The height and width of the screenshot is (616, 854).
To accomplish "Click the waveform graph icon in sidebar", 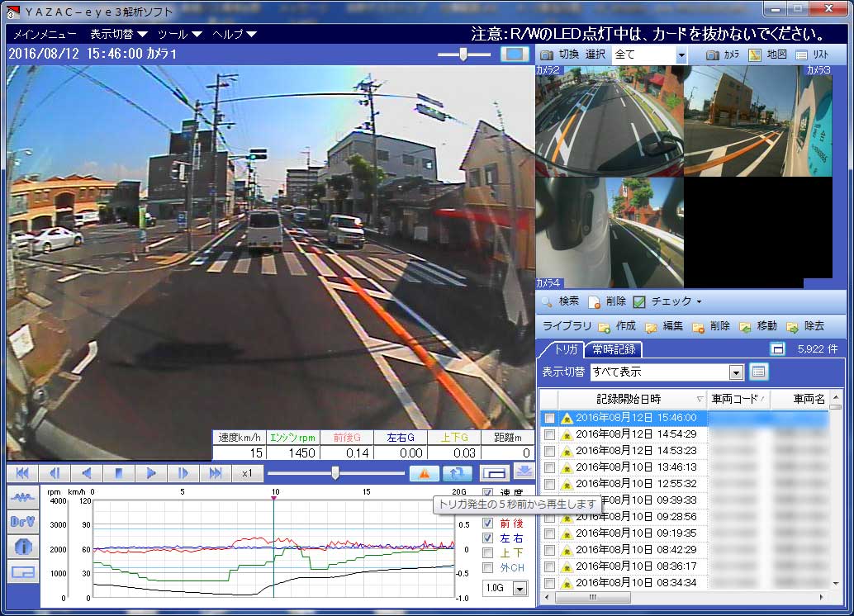I will click(21, 497).
